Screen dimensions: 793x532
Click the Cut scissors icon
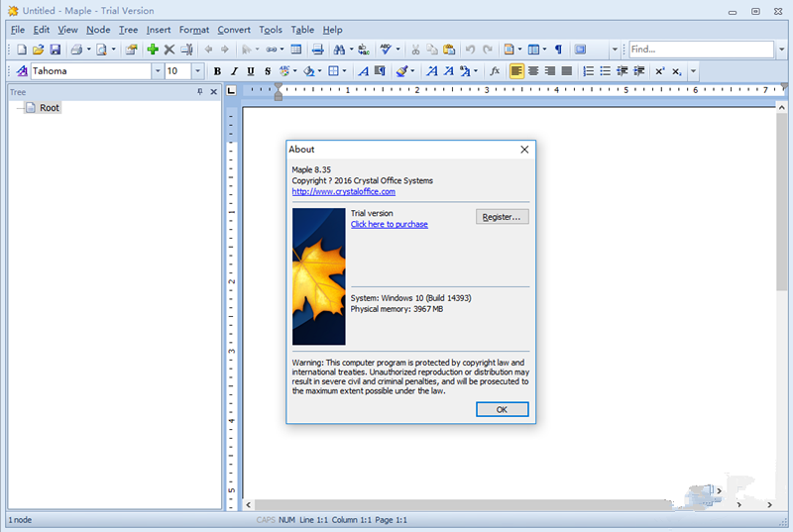415,50
